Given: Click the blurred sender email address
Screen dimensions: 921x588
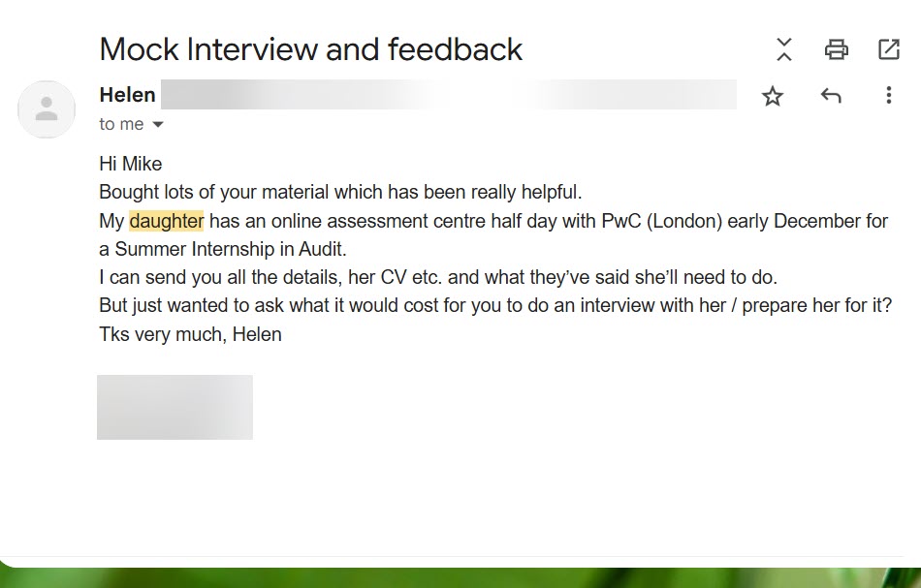Looking at the screenshot, I should coord(446,95).
